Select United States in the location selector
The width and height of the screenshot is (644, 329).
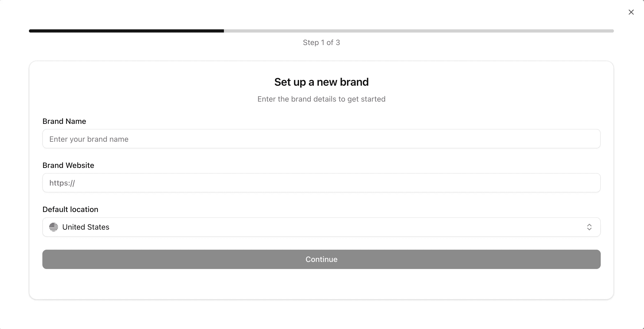pos(86,227)
